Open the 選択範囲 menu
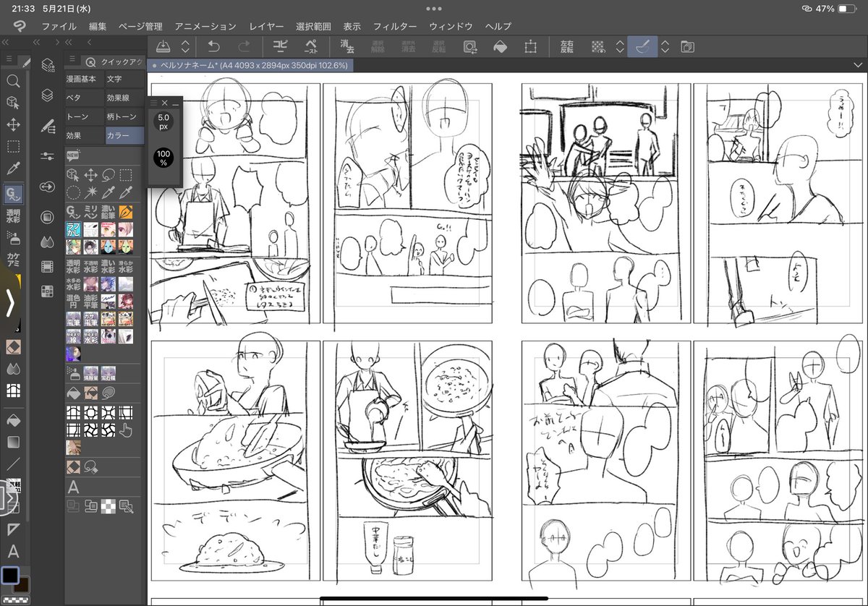Viewport: 868px width, 606px height. tap(314, 26)
